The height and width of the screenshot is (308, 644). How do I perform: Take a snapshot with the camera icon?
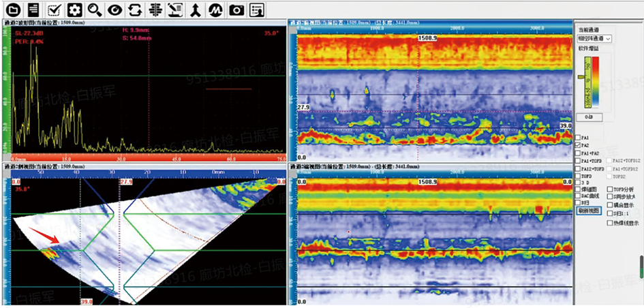[236, 10]
